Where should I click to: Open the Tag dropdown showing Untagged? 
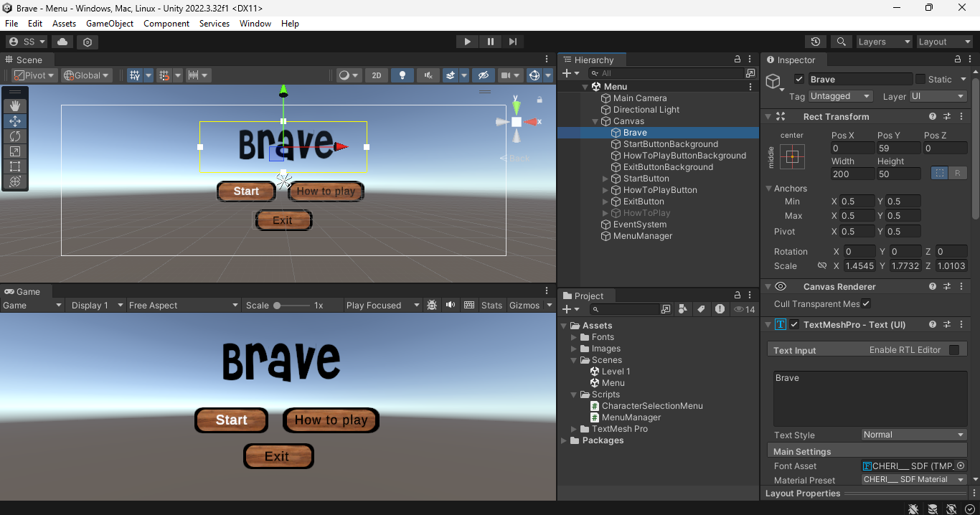(839, 95)
